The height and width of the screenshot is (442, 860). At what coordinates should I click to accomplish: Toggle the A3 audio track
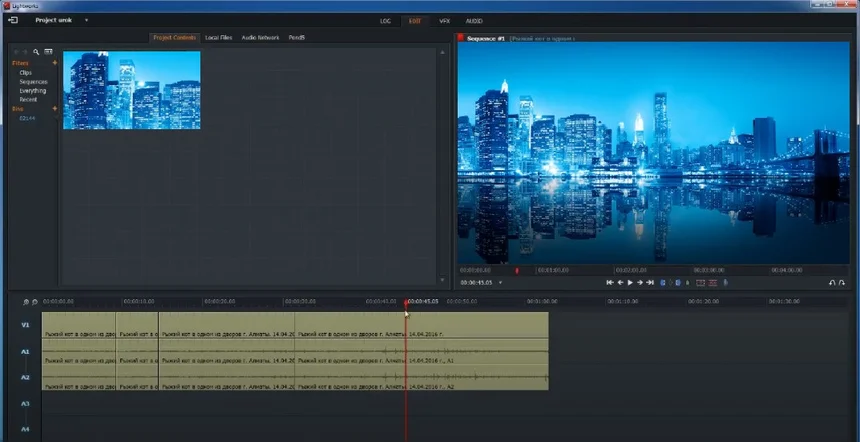click(25, 404)
